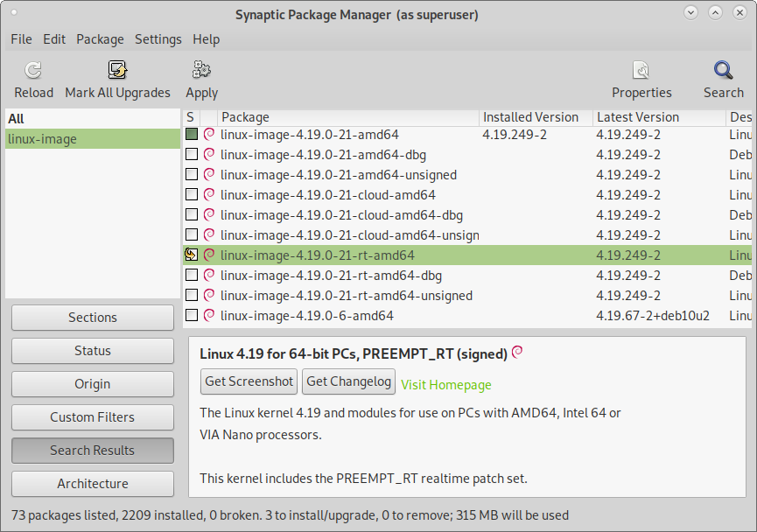Image resolution: width=757 pixels, height=532 pixels.
Task: Toggle installed status box of linux-image-4.19.0-21-amd64
Action: [192, 134]
